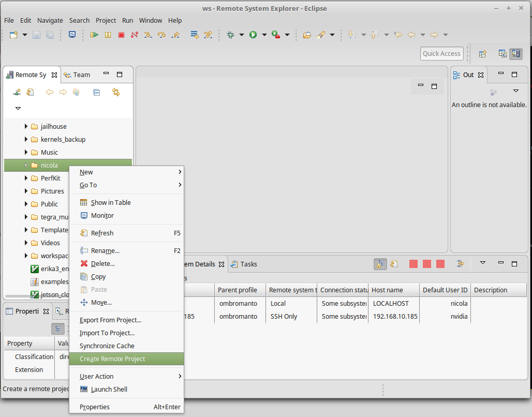Expand the jailhouse folder
Image resolution: width=532 pixels, height=417 pixels.
26,126
